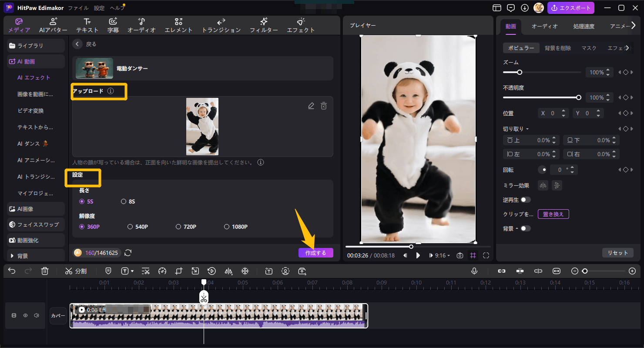The height and width of the screenshot is (348, 644).
Task: Enable the reverse playback (逆再生) toggle
Action: pyautogui.click(x=526, y=200)
